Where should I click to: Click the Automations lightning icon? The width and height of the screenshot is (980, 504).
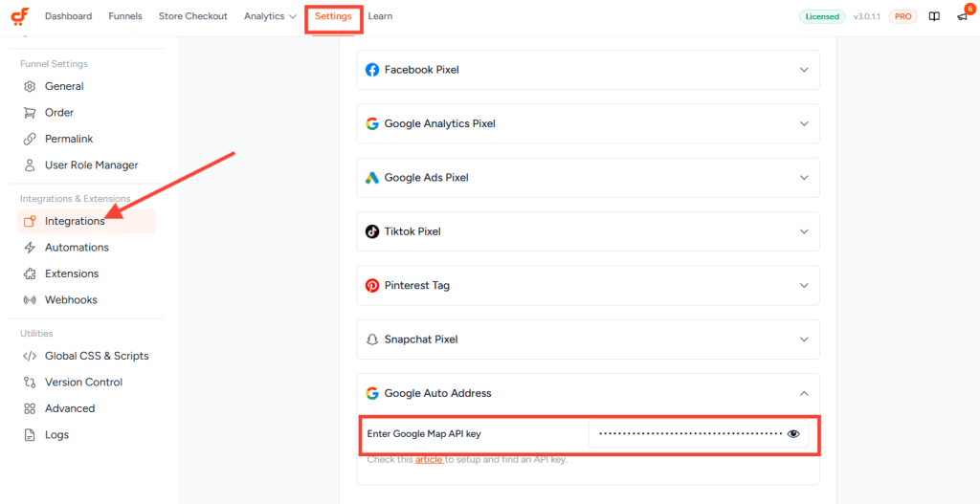(x=30, y=248)
